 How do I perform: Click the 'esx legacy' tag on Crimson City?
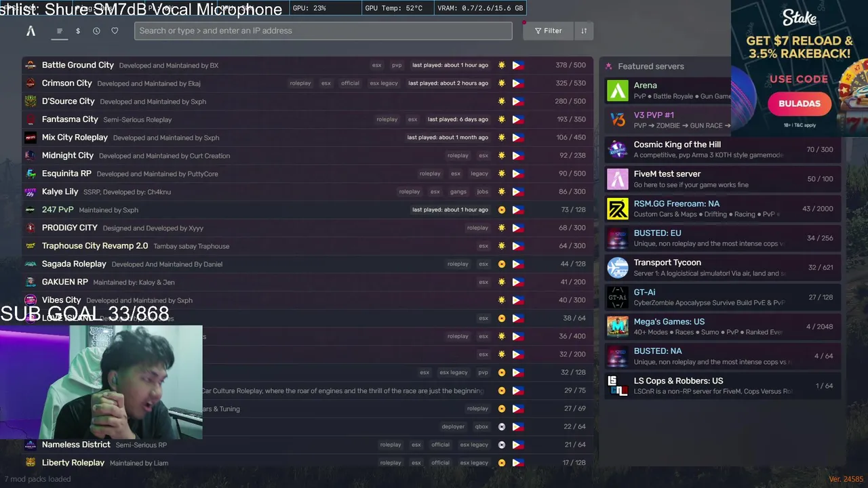[384, 83]
